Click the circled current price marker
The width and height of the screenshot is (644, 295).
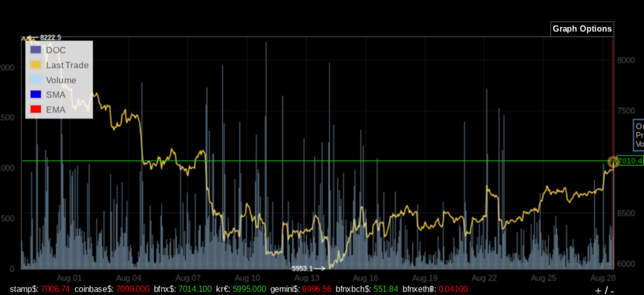pyautogui.click(x=614, y=161)
